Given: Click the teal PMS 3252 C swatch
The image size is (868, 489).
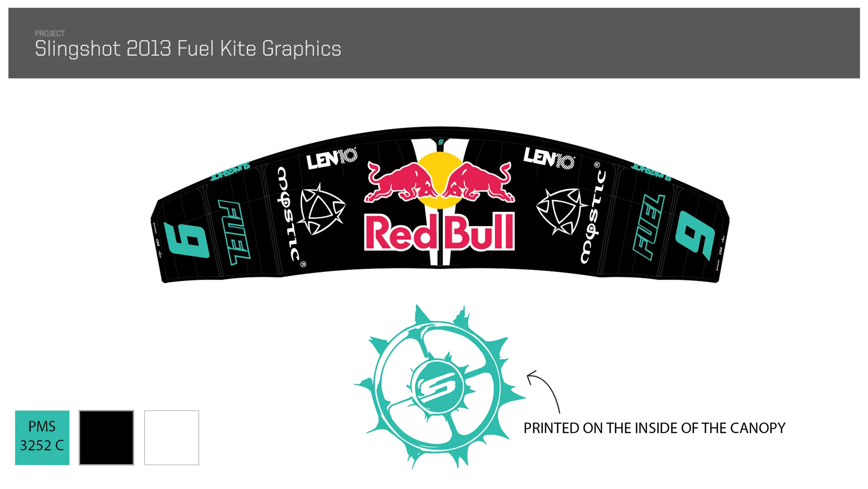Looking at the screenshot, I should pos(42,437).
